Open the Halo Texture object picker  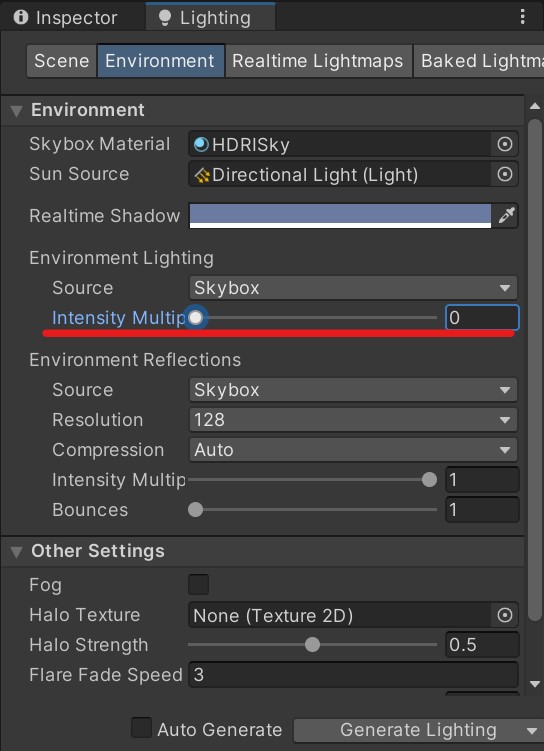tap(505, 615)
